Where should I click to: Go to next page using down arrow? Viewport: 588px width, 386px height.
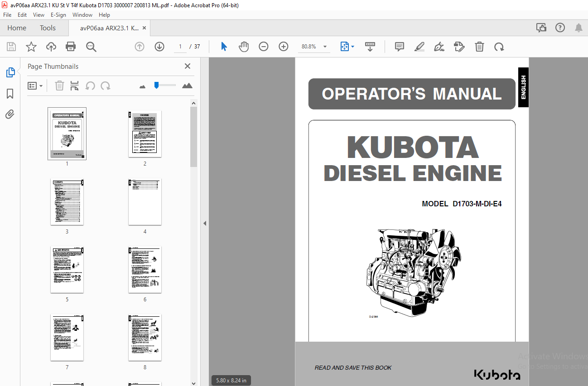(159, 47)
